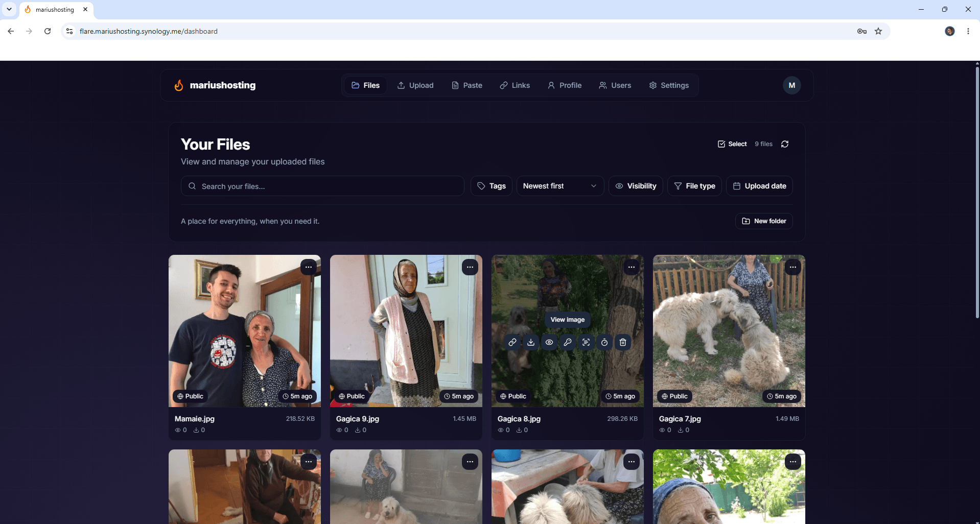Open the Visibility filter
The image size is (980, 524).
click(x=636, y=186)
